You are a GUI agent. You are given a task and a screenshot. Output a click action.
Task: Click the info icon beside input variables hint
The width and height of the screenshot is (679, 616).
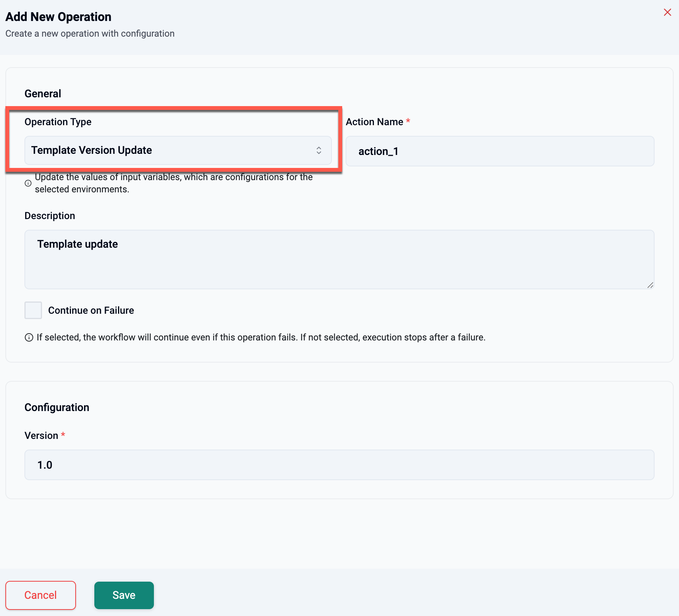tap(28, 183)
